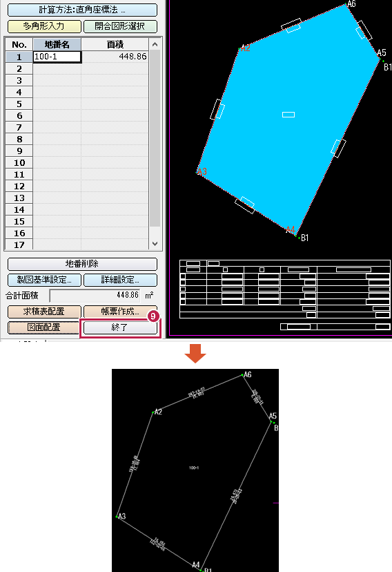
Task: Open 製図基準設定 settings
Action: (44, 280)
